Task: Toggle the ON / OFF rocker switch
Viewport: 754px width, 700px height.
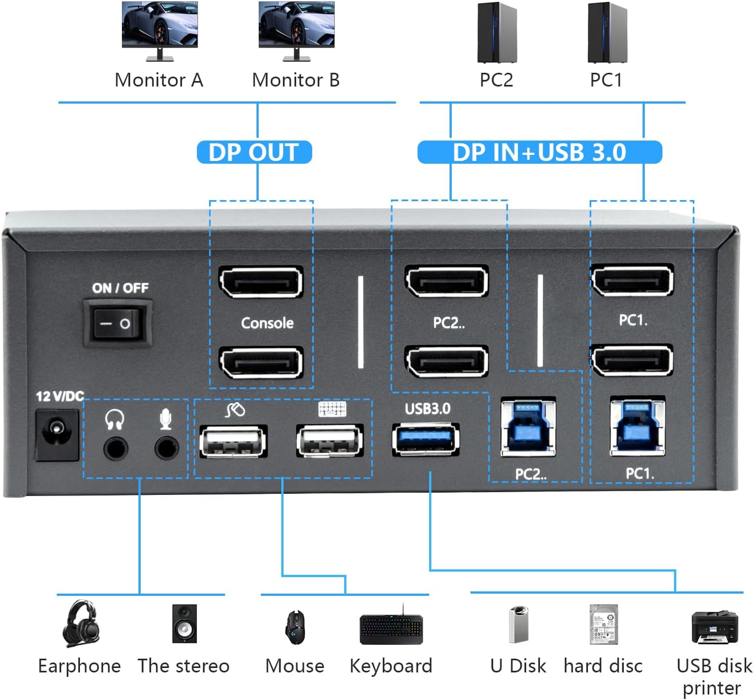Action: pyautogui.click(x=117, y=323)
